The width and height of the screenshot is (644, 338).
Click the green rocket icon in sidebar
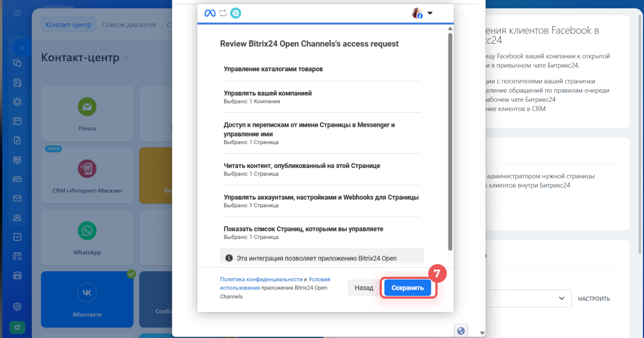(17, 328)
